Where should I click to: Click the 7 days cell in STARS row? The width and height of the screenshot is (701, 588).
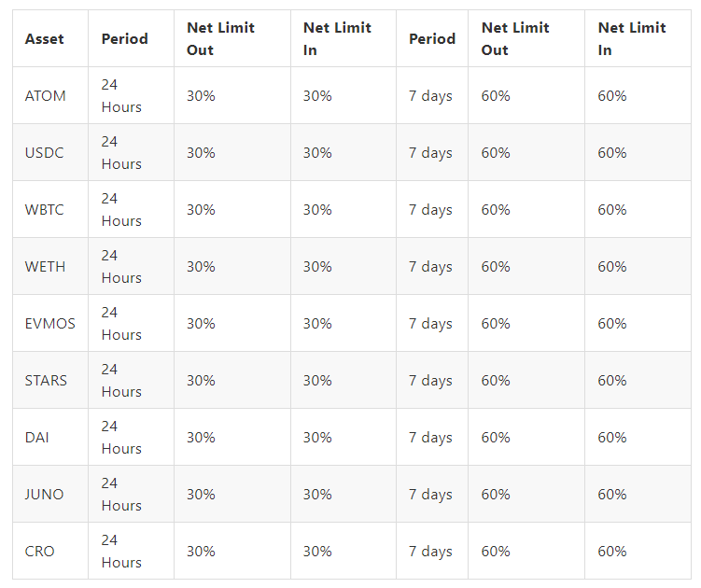click(430, 381)
